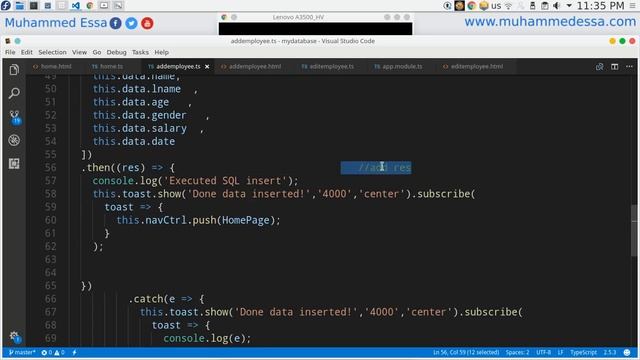Change indentation via Spaces: 2
Screen dimensions: 640x360
coord(517,352)
